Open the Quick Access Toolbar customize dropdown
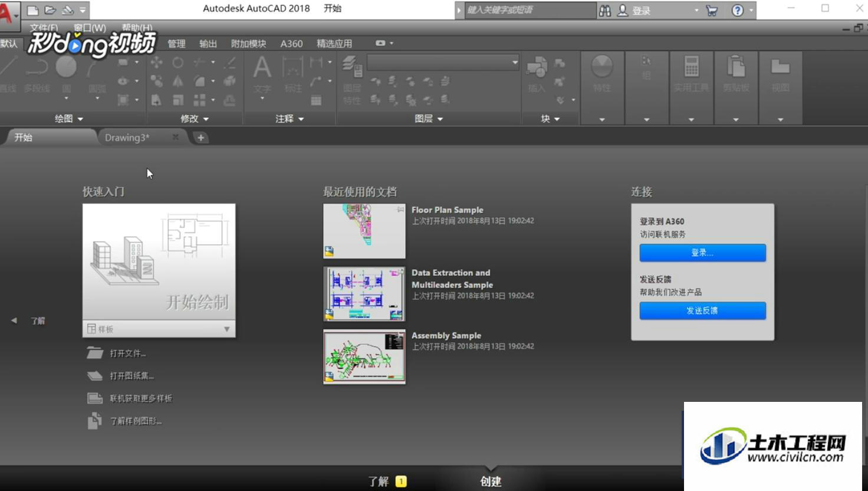Viewport: 868px width, 491px height. (83, 10)
